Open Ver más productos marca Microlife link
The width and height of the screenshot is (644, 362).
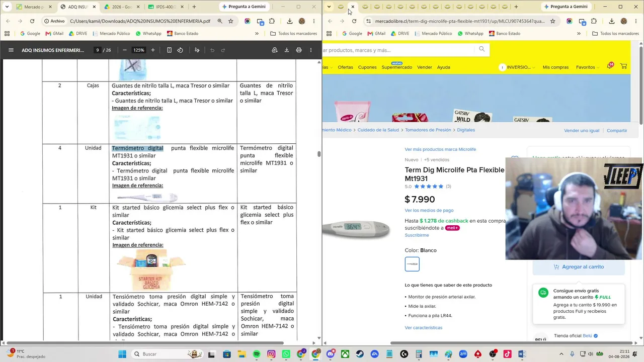click(x=440, y=149)
